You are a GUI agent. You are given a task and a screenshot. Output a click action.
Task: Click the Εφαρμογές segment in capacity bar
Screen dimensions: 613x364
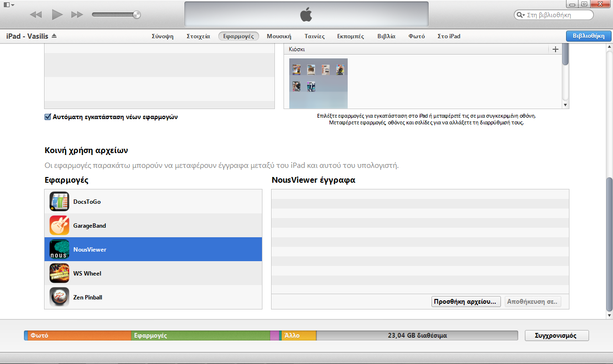[x=200, y=335]
